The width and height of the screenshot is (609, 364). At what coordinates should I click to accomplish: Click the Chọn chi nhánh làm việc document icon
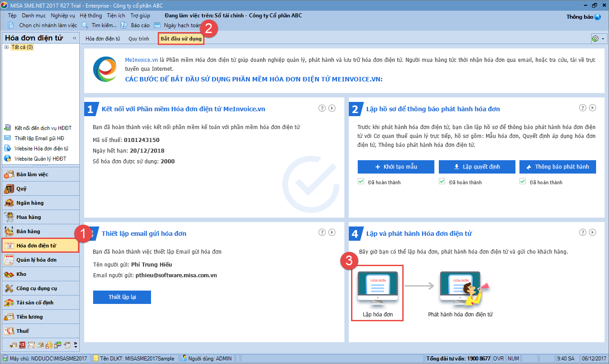click(11, 25)
